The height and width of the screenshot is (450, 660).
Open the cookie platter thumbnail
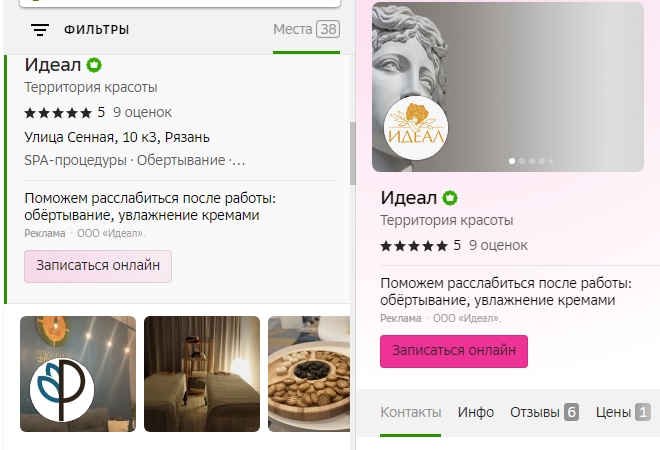(x=309, y=374)
